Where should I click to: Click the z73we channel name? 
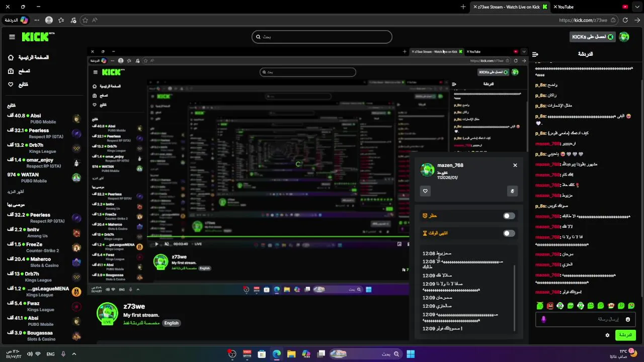[134, 306]
